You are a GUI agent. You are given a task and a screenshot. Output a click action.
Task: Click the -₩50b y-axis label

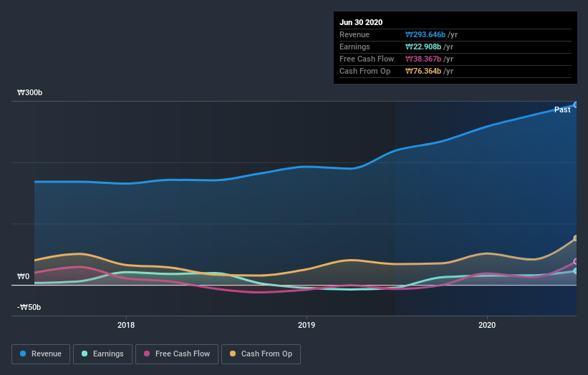click(x=29, y=307)
